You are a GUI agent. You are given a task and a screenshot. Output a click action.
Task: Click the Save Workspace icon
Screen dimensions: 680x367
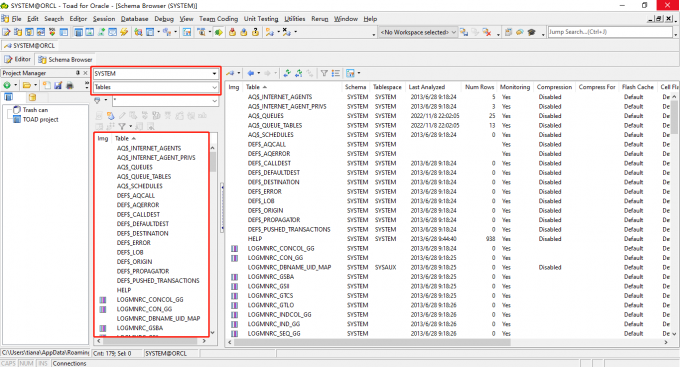(x=464, y=32)
